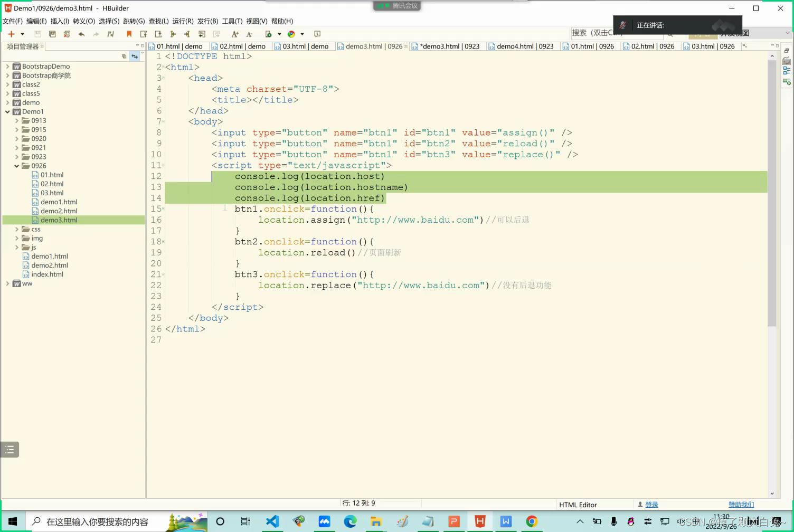The image size is (794, 532).
Task: Toggle code fold on line 11 script tag
Action: coord(163,165)
